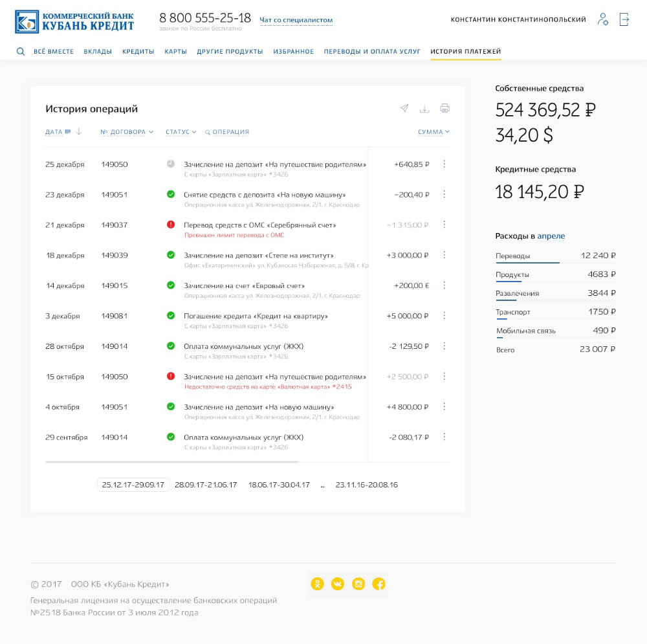The width and height of the screenshot is (647, 644).
Task: Open user profile settings icon
Action: (603, 19)
